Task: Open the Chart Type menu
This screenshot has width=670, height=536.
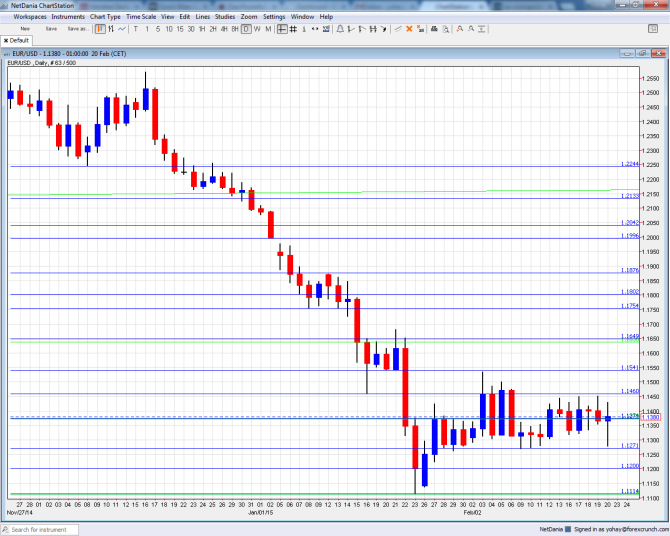Action: tap(105, 17)
